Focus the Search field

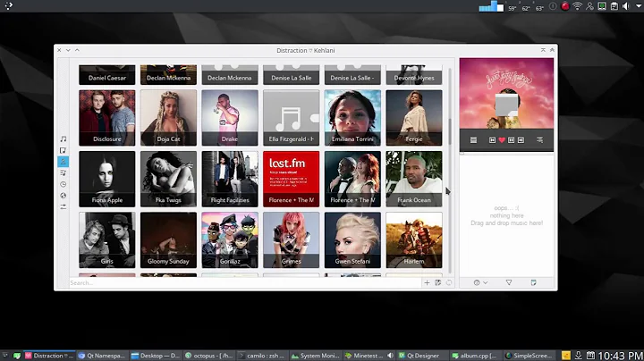pos(245,282)
